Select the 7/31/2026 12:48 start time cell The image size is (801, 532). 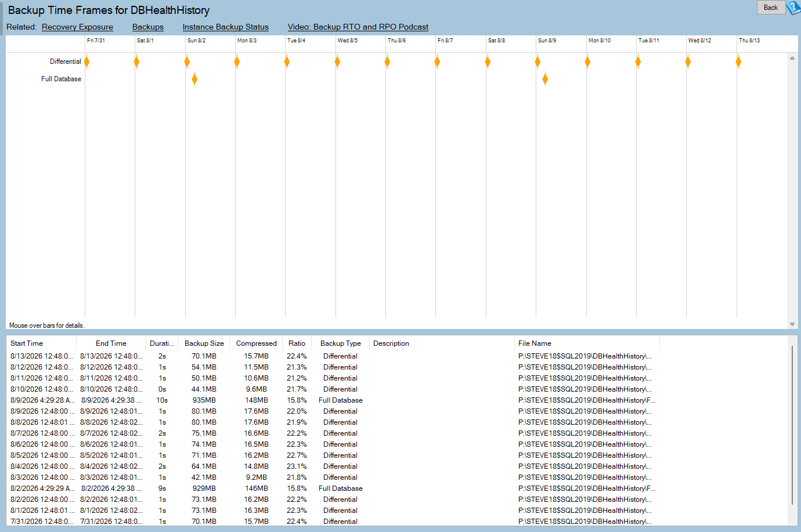tap(42, 522)
